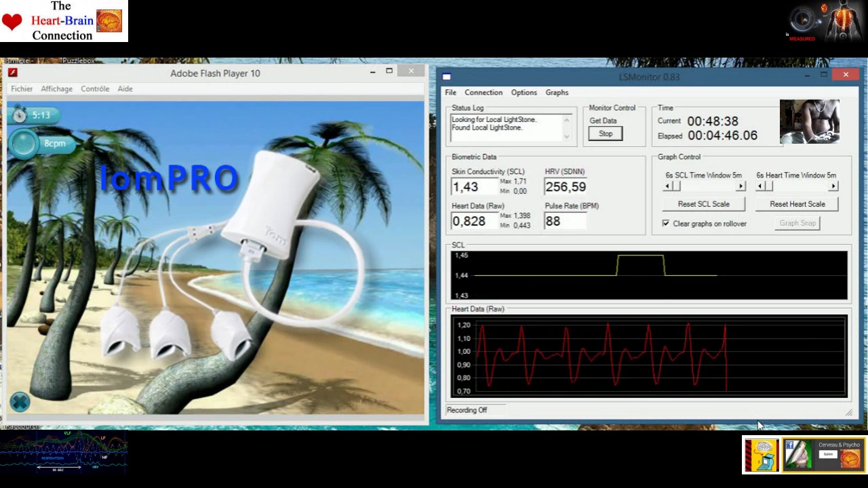Click the Heart Time Window slider thumb
The height and width of the screenshot is (488, 868).
pos(768,186)
